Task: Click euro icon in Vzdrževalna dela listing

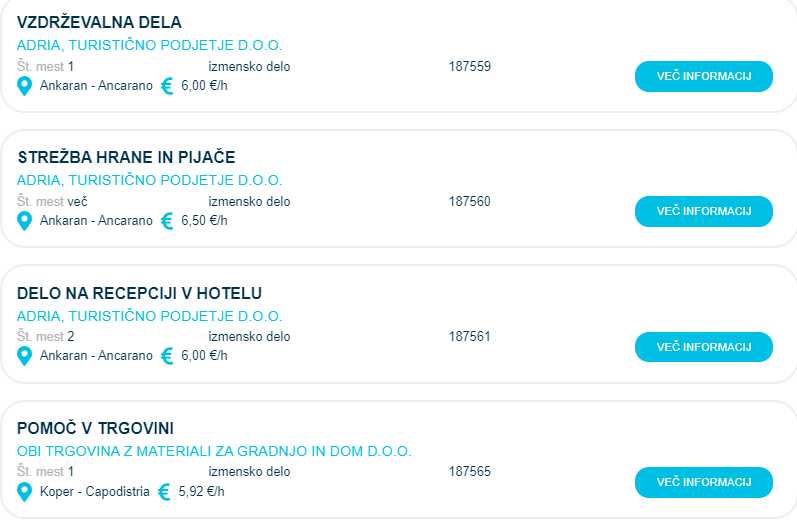Action: click(x=167, y=86)
